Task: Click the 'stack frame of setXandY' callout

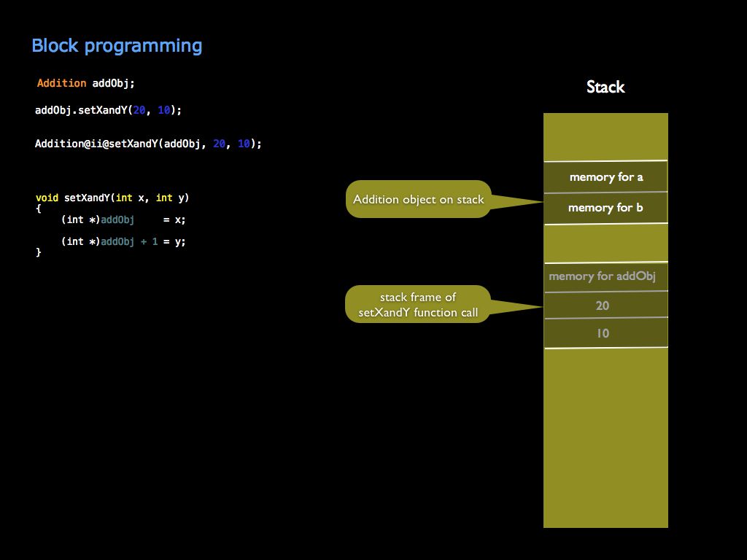Action: click(x=417, y=304)
